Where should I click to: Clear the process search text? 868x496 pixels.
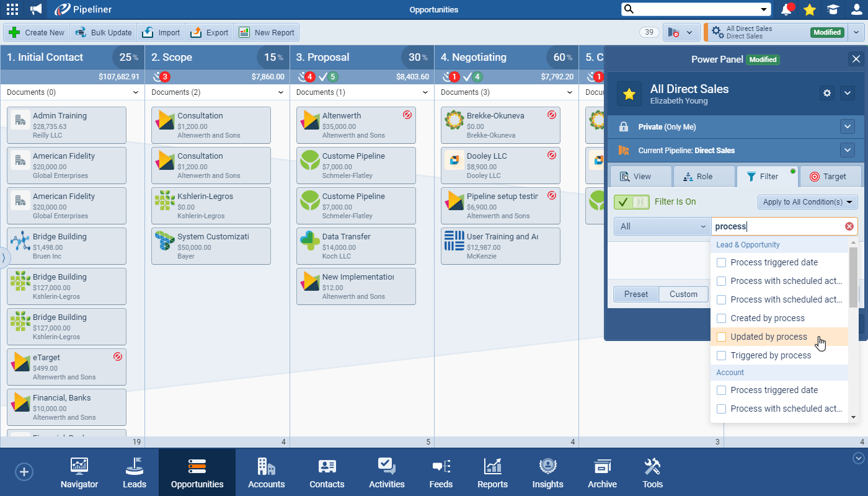849,226
